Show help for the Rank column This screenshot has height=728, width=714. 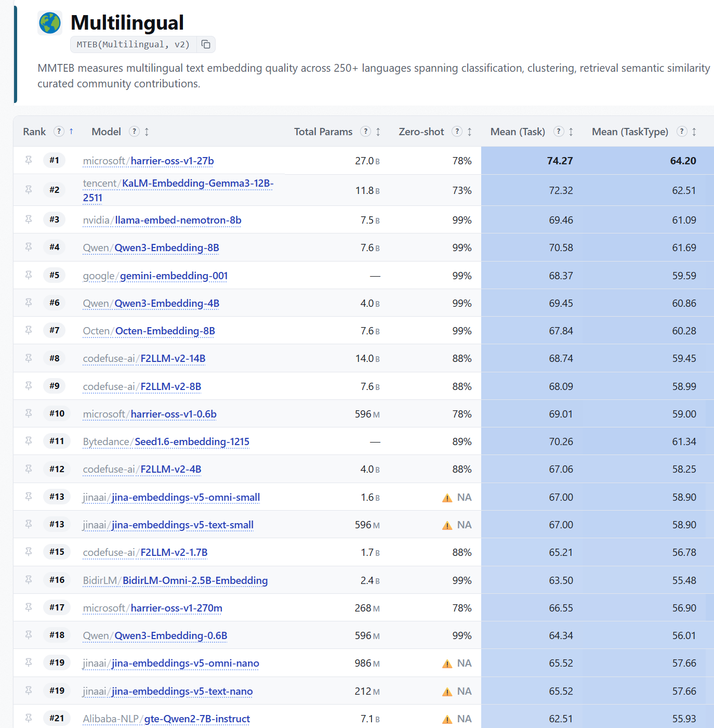tap(59, 131)
